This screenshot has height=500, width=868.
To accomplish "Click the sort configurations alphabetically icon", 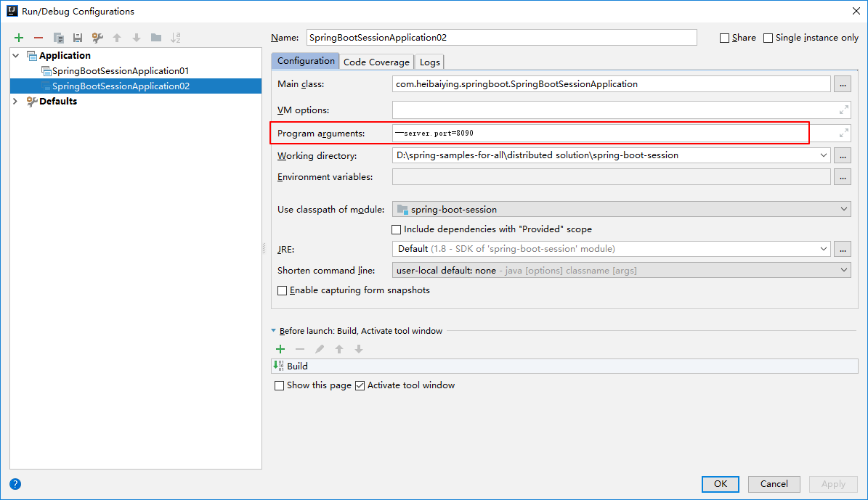I will click(176, 38).
